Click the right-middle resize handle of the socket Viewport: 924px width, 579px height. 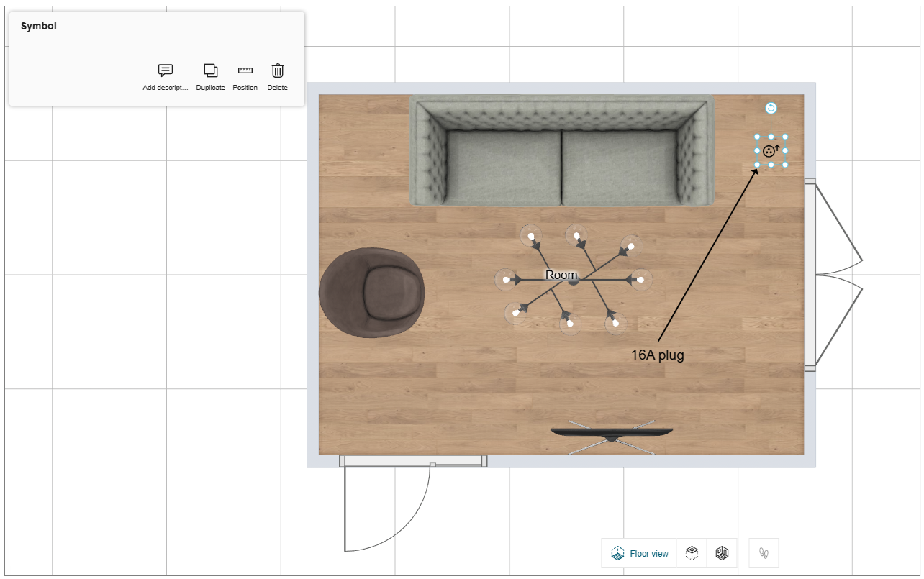pos(785,151)
